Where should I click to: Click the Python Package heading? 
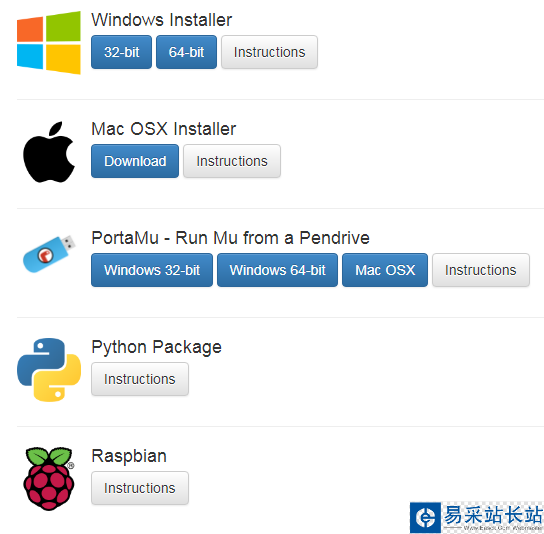tap(156, 347)
